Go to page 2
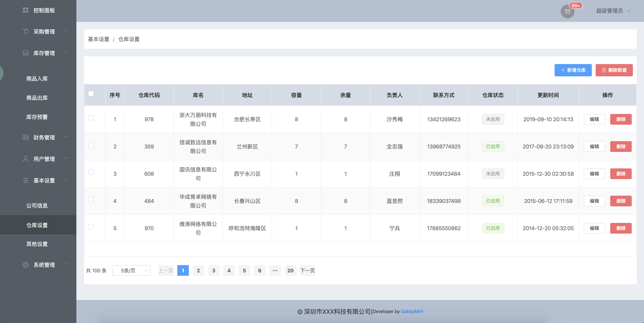This screenshot has width=644, height=323. [198, 270]
